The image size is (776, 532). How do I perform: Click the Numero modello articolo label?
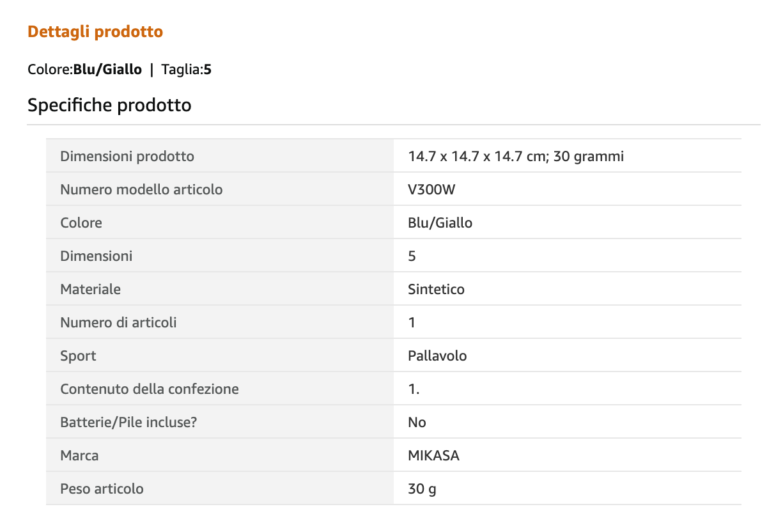(141, 189)
